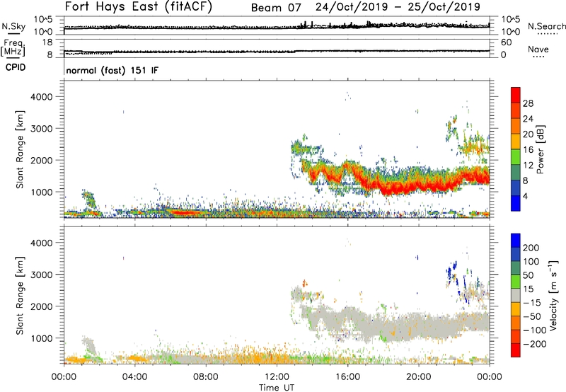Click the "−200" label on velocity colorbar
566x392 pixels.
pyautogui.click(x=535, y=344)
